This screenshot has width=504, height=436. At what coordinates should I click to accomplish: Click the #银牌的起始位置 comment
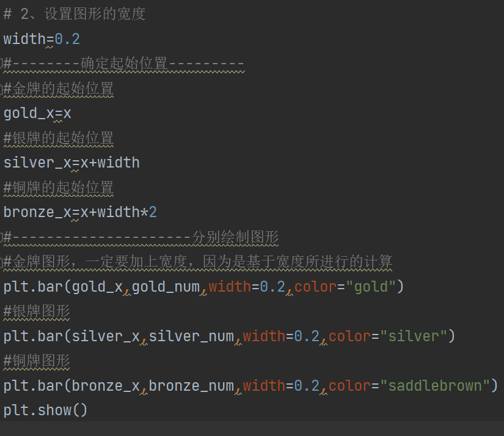[59, 138]
